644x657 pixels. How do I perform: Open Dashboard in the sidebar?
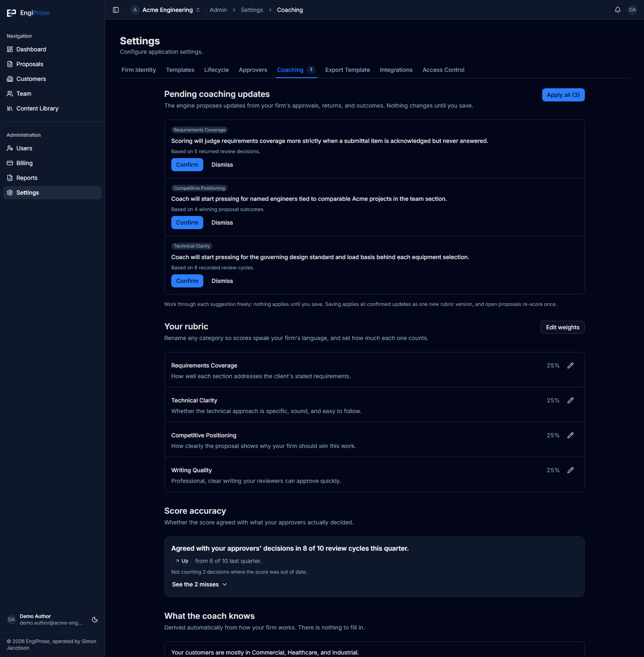click(x=52, y=49)
